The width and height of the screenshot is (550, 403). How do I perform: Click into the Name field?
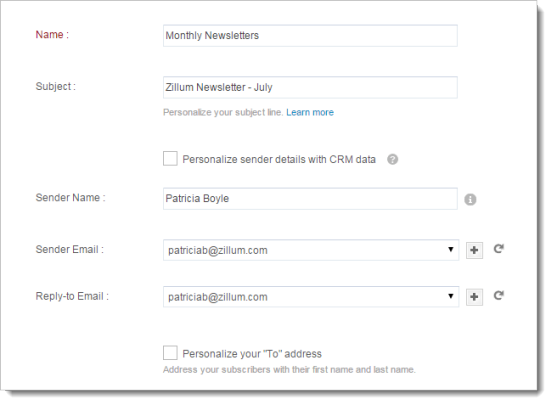(x=310, y=35)
